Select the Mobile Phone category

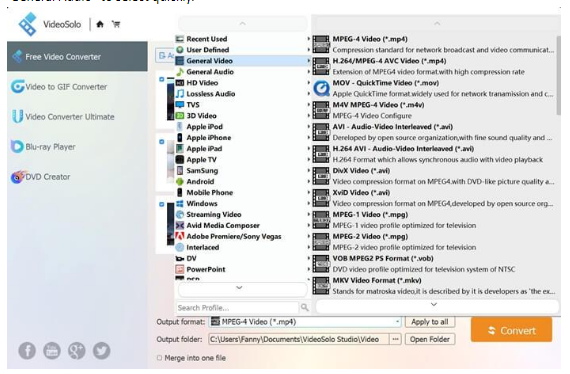242,192
